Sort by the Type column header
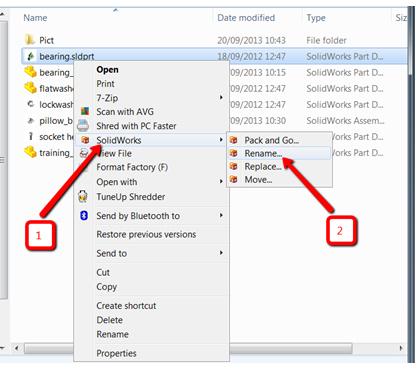415x367 pixels. click(316, 18)
